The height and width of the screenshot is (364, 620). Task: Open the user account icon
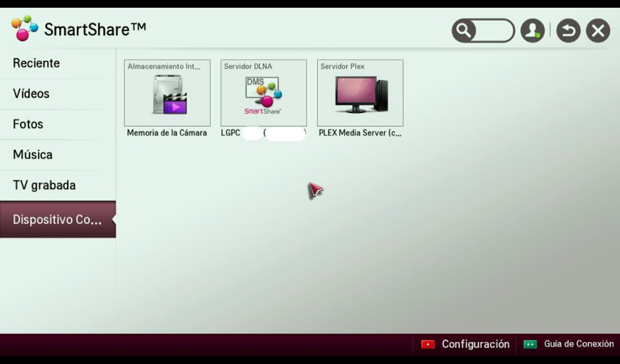[532, 31]
